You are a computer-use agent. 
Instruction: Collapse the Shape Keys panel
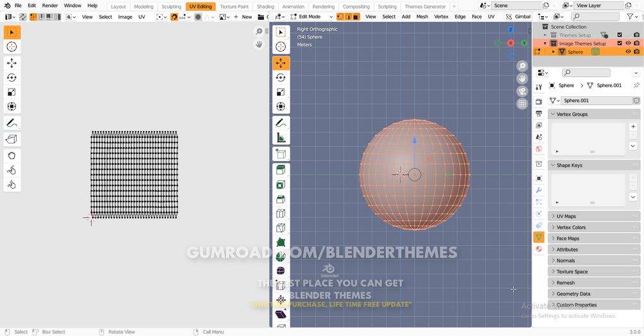click(594, 165)
